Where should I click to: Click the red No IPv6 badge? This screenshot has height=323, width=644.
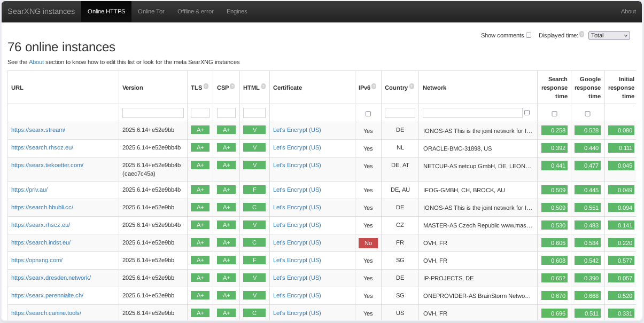[x=368, y=243]
